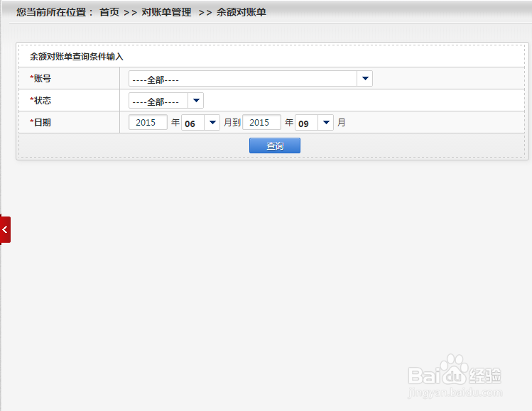Go to 首页 in the breadcrumb

[x=109, y=12]
